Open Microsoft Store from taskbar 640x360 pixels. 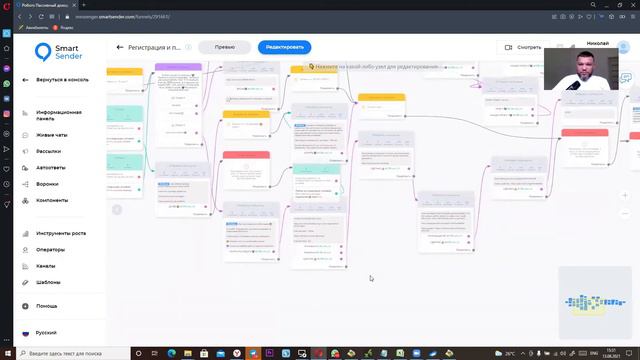click(x=204, y=353)
